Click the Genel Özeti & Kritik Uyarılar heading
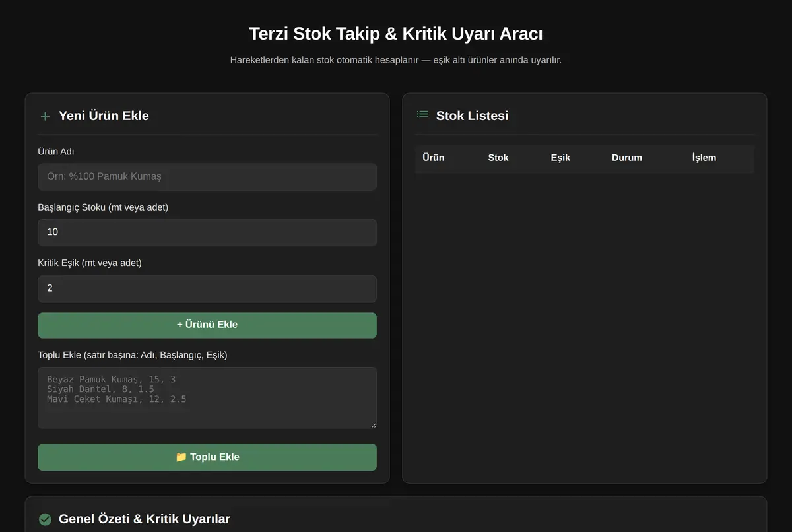This screenshot has height=532, width=792. point(145,519)
